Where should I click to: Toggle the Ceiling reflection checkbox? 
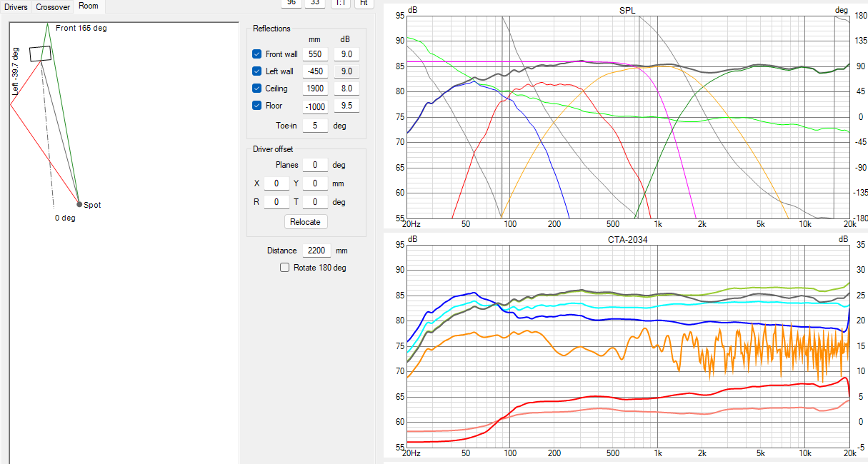click(x=257, y=89)
